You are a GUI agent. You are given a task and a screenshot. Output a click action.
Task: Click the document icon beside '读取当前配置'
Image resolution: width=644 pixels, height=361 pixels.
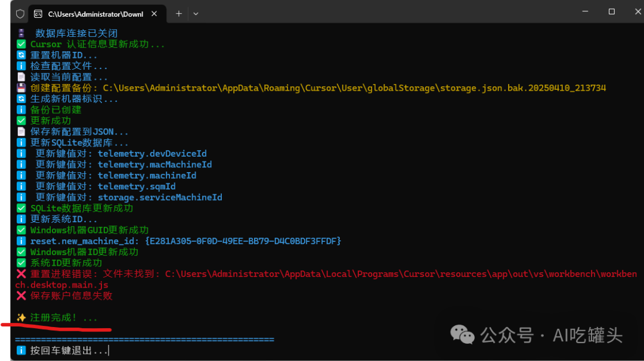21,77
